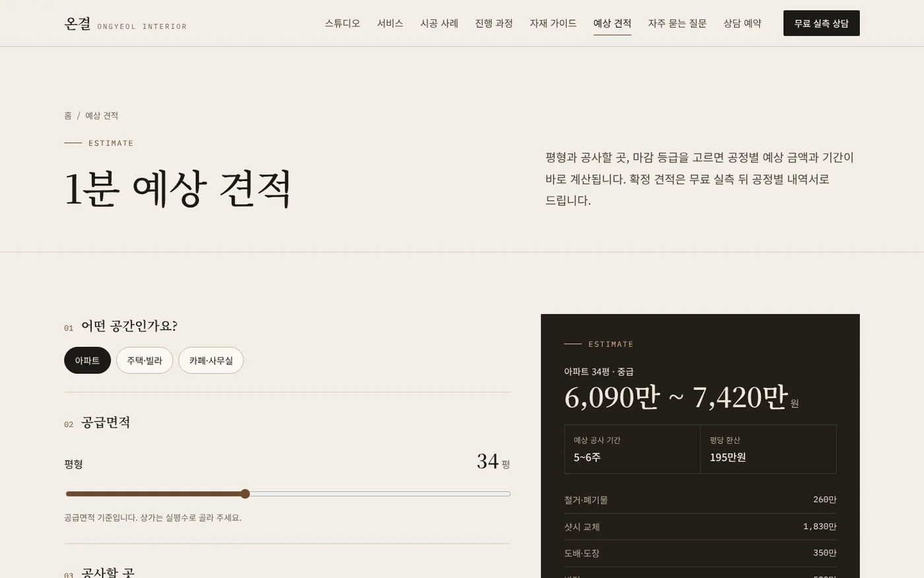The width and height of the screenshot is (924, 578).
Task: Select the 아파트 space type option
Action: tap(87, 361)
